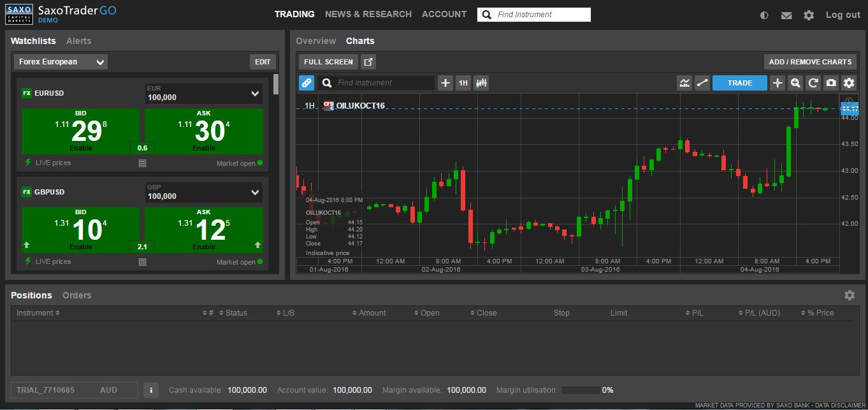Open platform settings gear in header
Screen dimensions: 868x410
809,15
